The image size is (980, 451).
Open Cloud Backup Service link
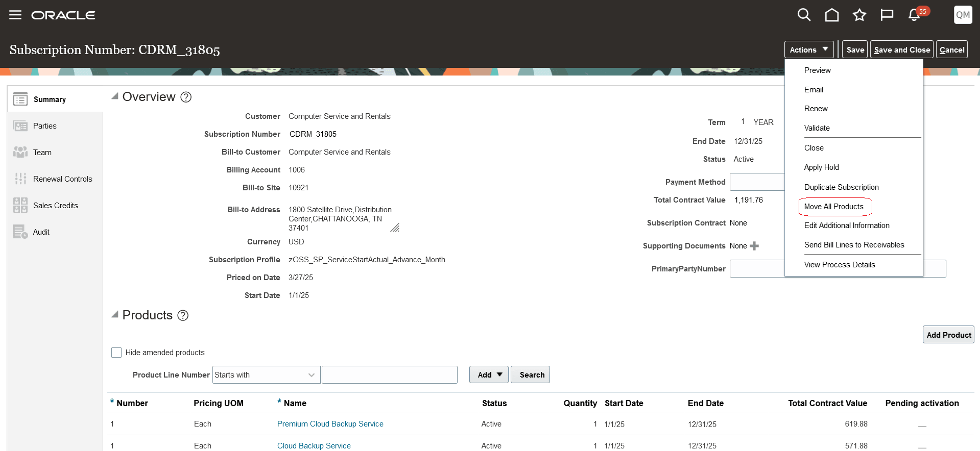314,446
